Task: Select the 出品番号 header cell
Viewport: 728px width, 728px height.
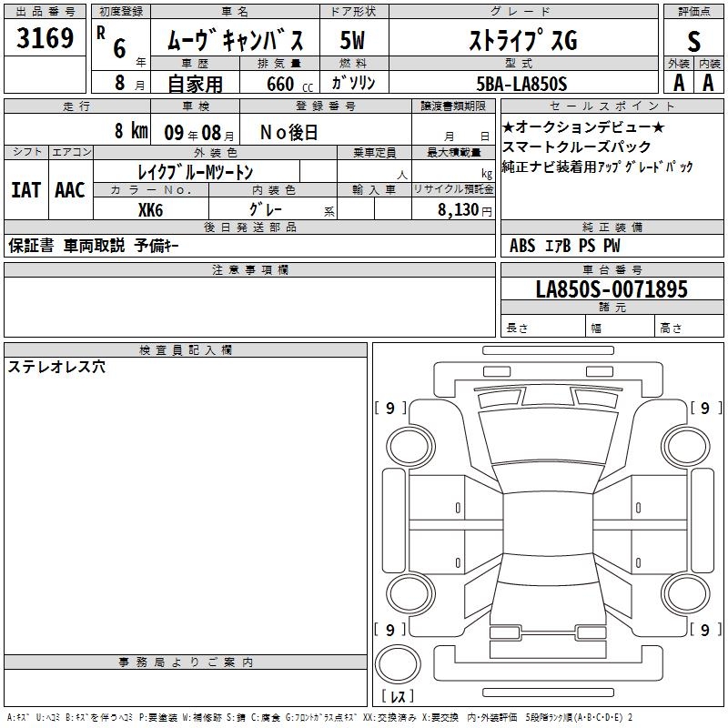Action: [45, 12]
